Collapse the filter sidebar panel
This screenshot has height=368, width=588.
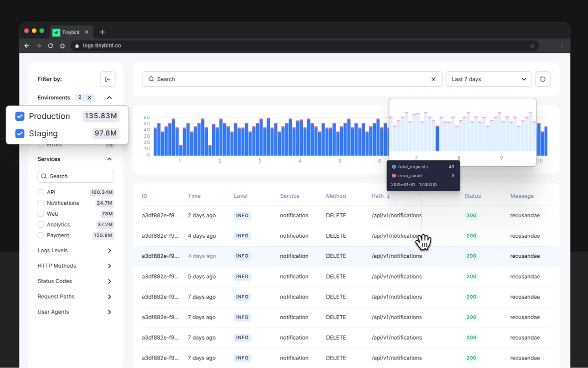point(107,79)
